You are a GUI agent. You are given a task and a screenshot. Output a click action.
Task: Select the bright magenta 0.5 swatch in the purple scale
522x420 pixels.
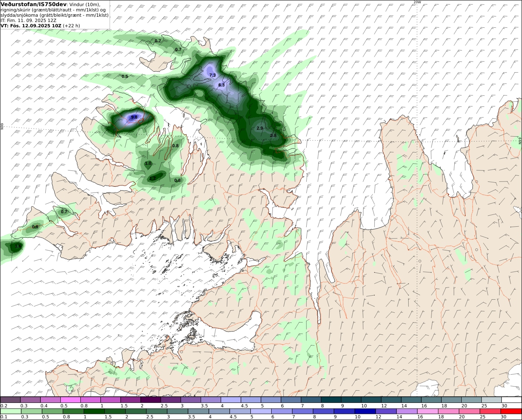pyautogui.click(x=70, y=400)
